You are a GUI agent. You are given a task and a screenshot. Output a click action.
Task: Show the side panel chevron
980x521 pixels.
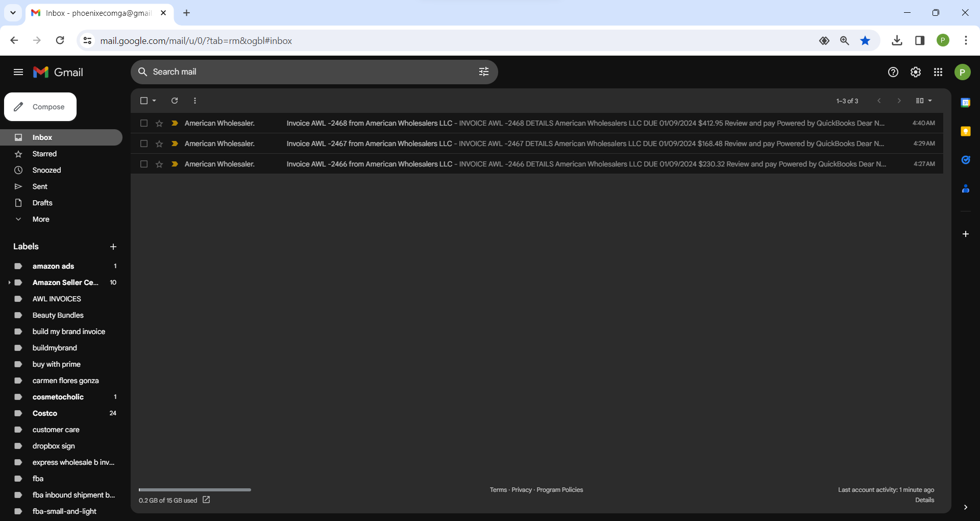(966, 507)
